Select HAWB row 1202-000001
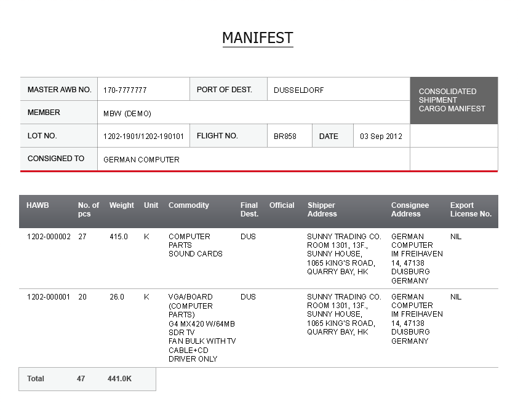 (x=258, y=328)
